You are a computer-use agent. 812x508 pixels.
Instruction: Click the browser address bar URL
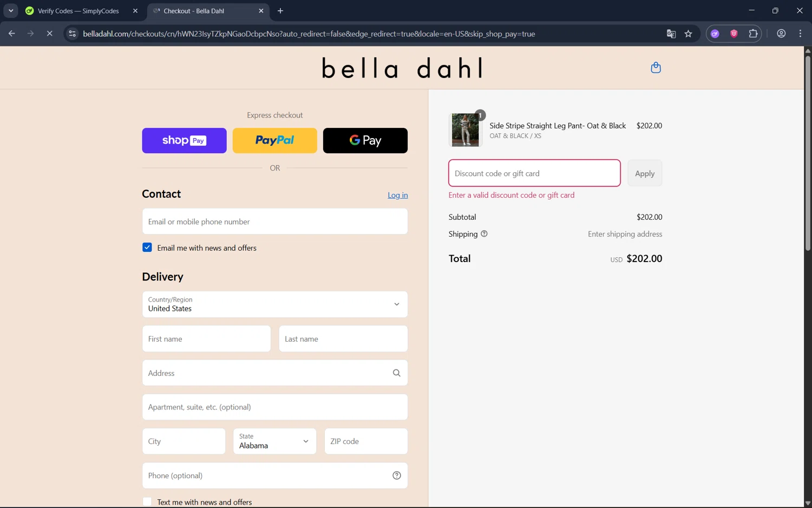(x=309, y=34)
